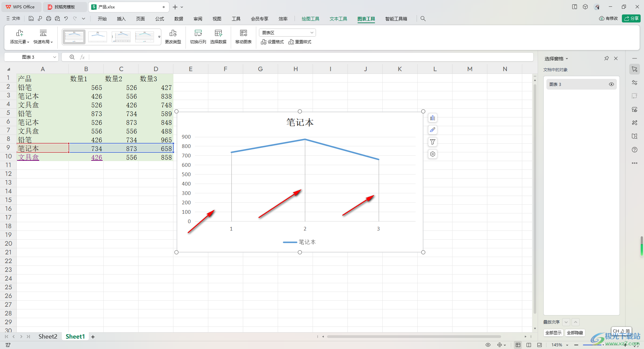
Task: Select the 图表 3 object in selection pane
Action: [581, 84]
